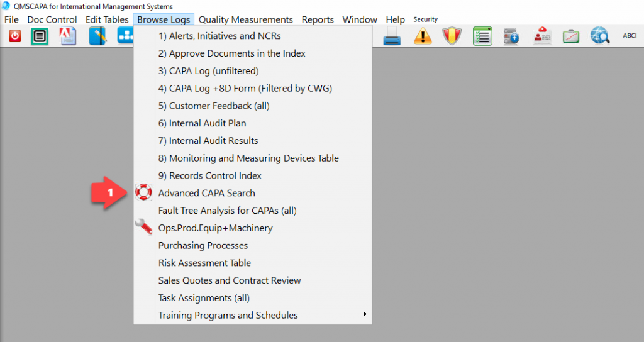Image resolution: width=644 pixels, height=342 pixels.
Task: Click the ABC toolbar icon
Action: [x=630, y=36]
